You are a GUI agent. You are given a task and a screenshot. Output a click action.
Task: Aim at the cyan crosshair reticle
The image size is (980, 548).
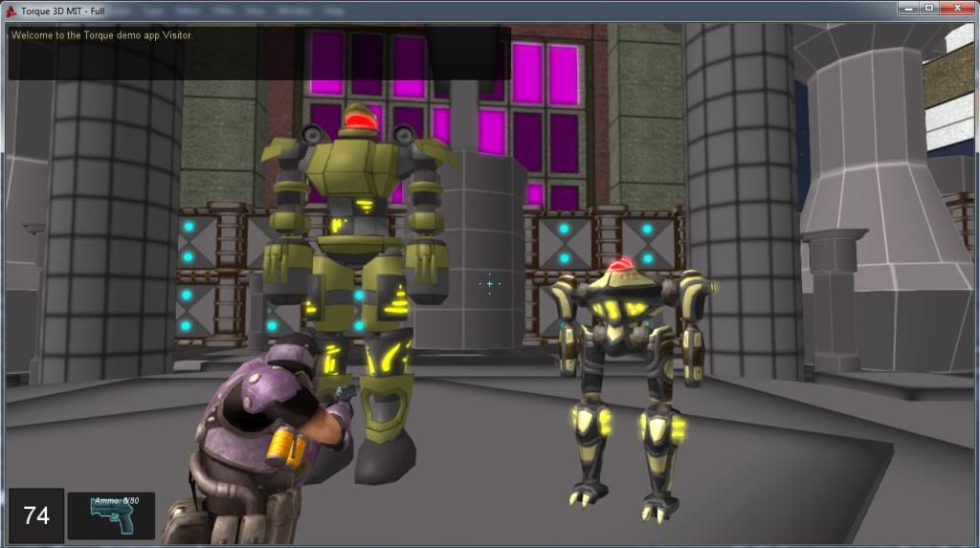click(x=490, y=283)
